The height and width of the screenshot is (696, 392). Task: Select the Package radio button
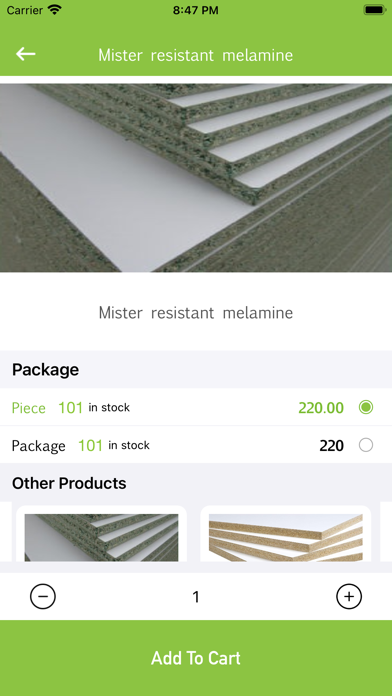[x=366, y=445]
